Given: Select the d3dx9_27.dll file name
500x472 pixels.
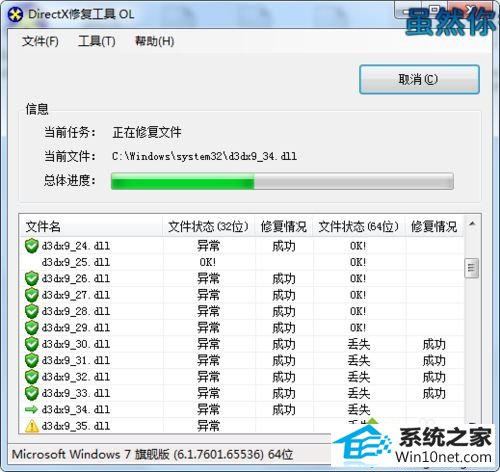Looking at the screenshot, I should tap(76, 295).
